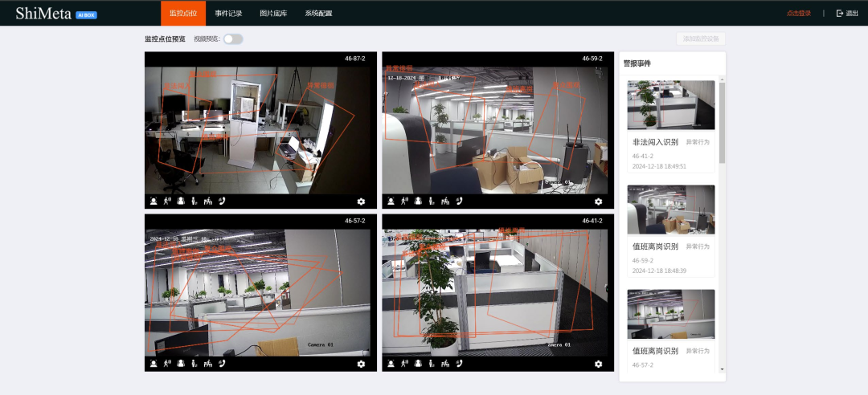The image size is (868, 395).
Task: Click intrusion walking-person icon on camera 46-41-2
Action: click(x=404, y=364)
